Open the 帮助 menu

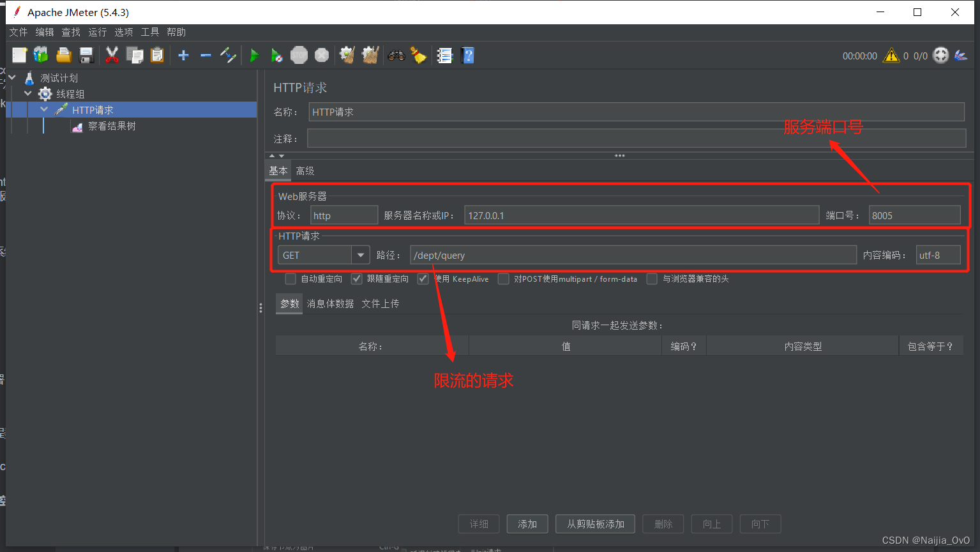176,32
